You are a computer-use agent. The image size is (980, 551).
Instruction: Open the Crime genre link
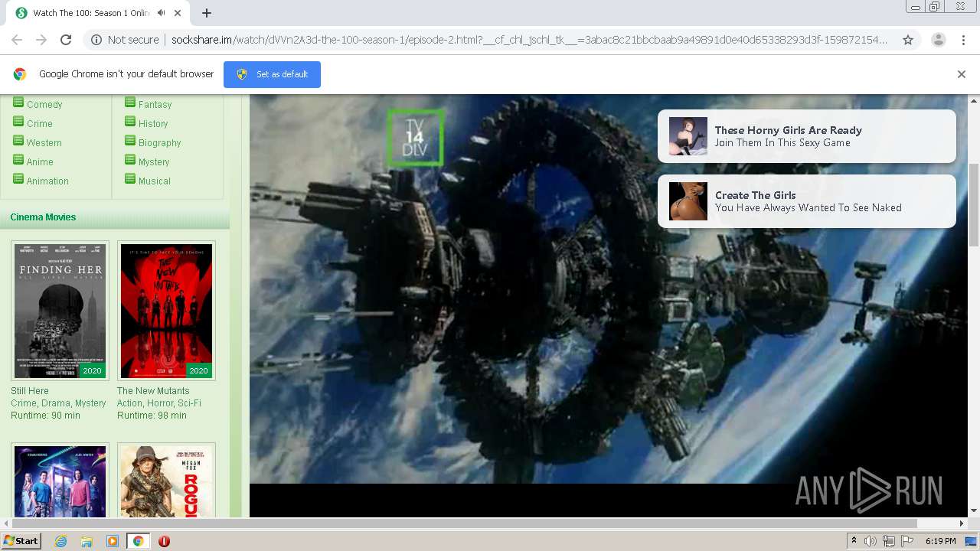[40, 124]
